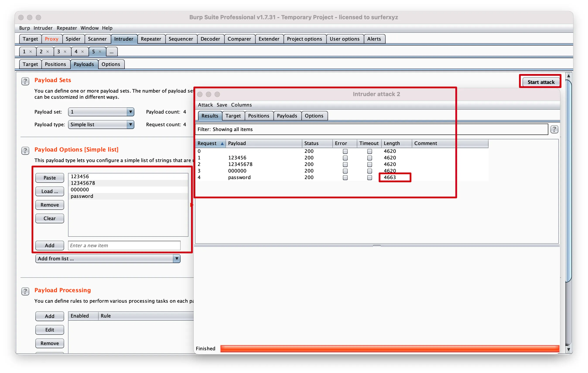Click the Paste button
588x373 pixels.
tap(50, 178)
